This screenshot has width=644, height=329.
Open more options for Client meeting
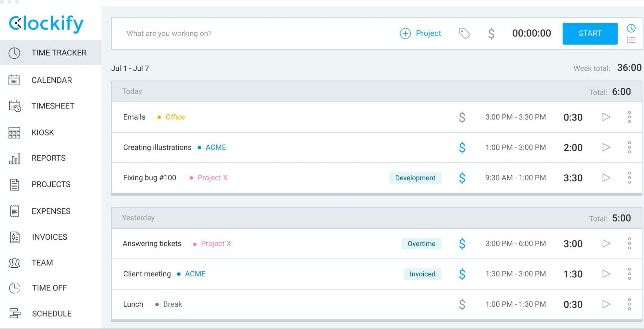[x=629, y=274]
